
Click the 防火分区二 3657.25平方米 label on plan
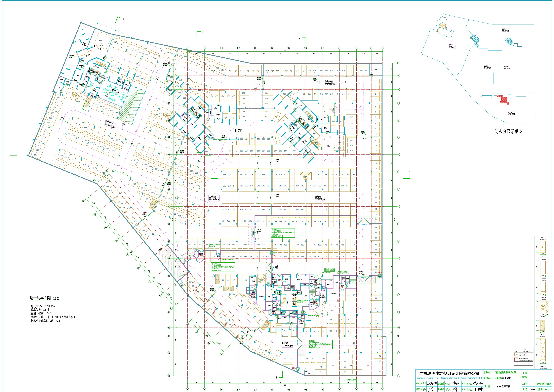point(320,198)
